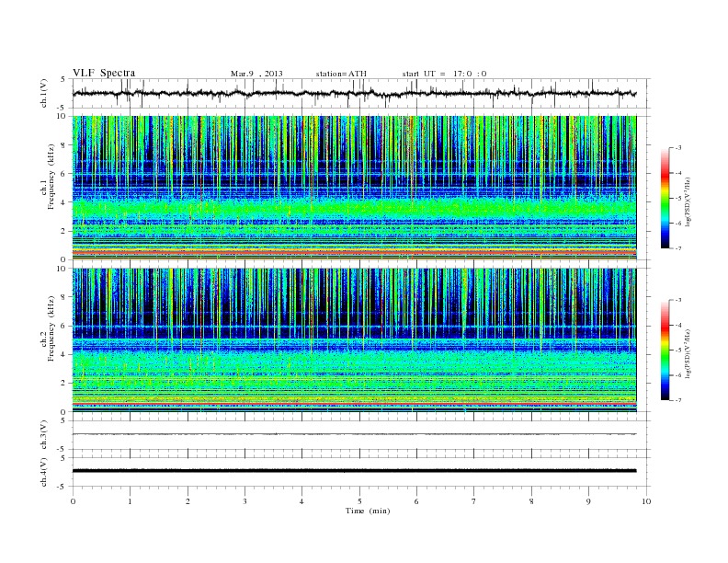Screen dimensions: 728x563
Task: Click the "ch.4(V)" axis label
Action: (44, 472)
